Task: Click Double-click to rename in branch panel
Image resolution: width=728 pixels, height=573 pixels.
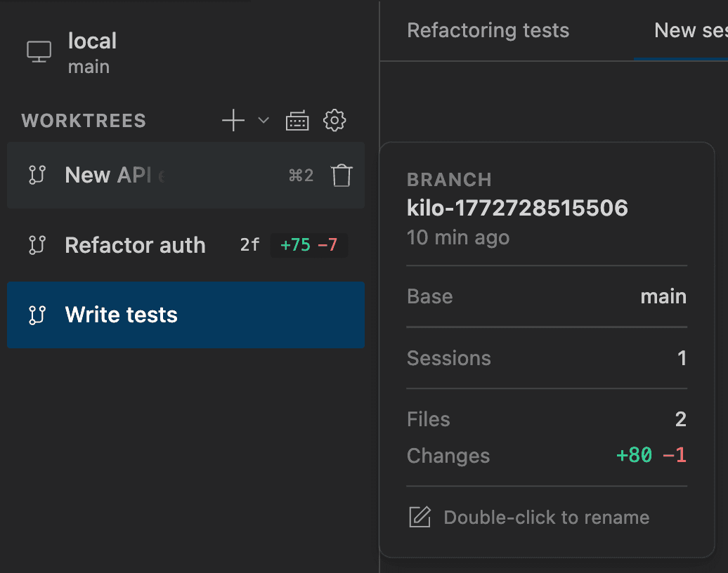Action: [x=546, y=517]
